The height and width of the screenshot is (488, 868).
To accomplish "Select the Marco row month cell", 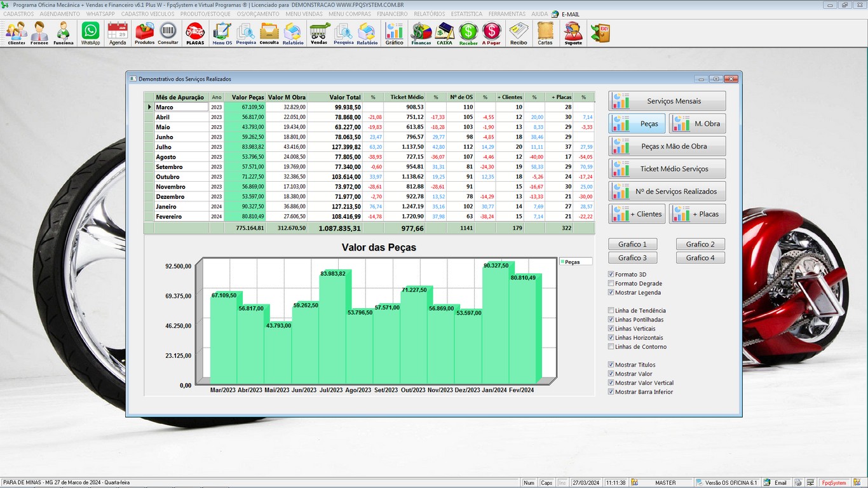I will click(182, 107).
